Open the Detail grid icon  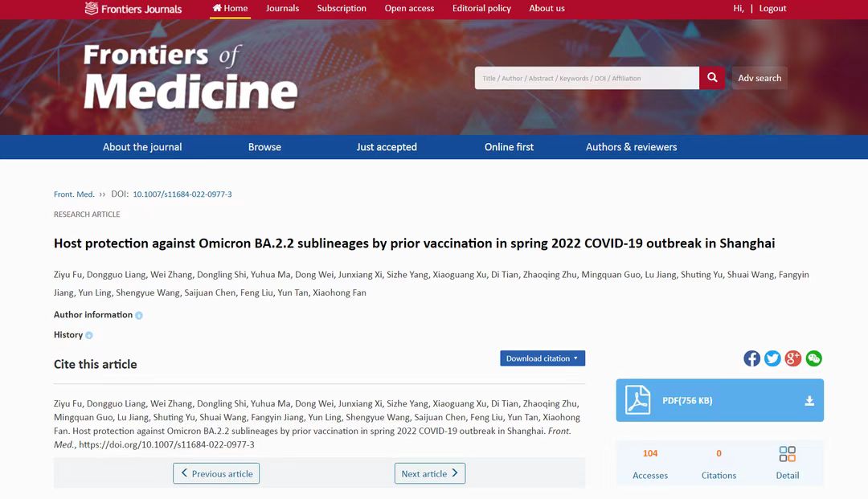[x=787, y=455]
